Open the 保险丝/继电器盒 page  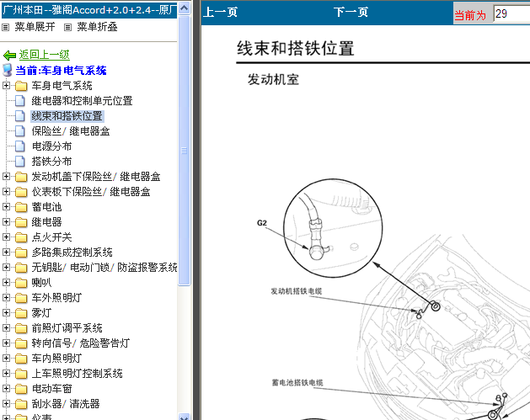click(71, 131)
